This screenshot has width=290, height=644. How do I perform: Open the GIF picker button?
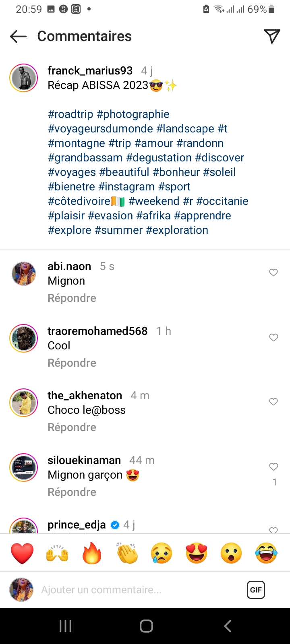tap(256, 590)
